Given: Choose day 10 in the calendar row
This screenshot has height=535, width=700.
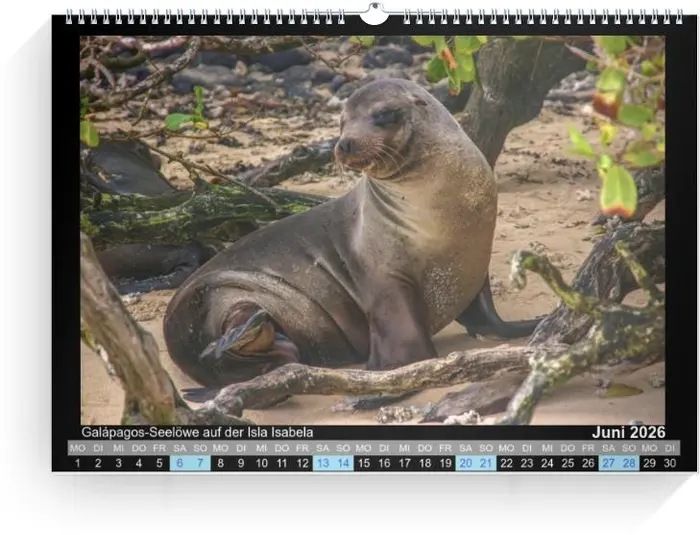Looking at the screenshot, I should pyautogui.click(x=262, y=463).
